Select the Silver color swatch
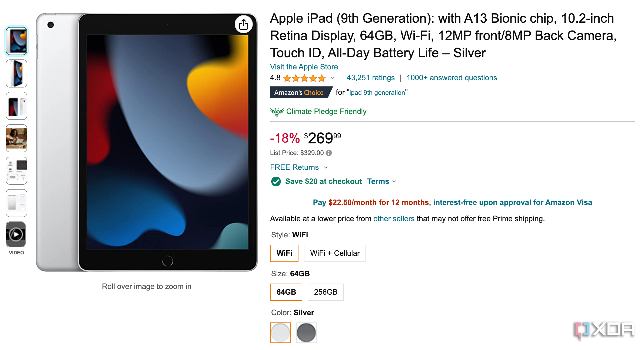 (280, 333)
